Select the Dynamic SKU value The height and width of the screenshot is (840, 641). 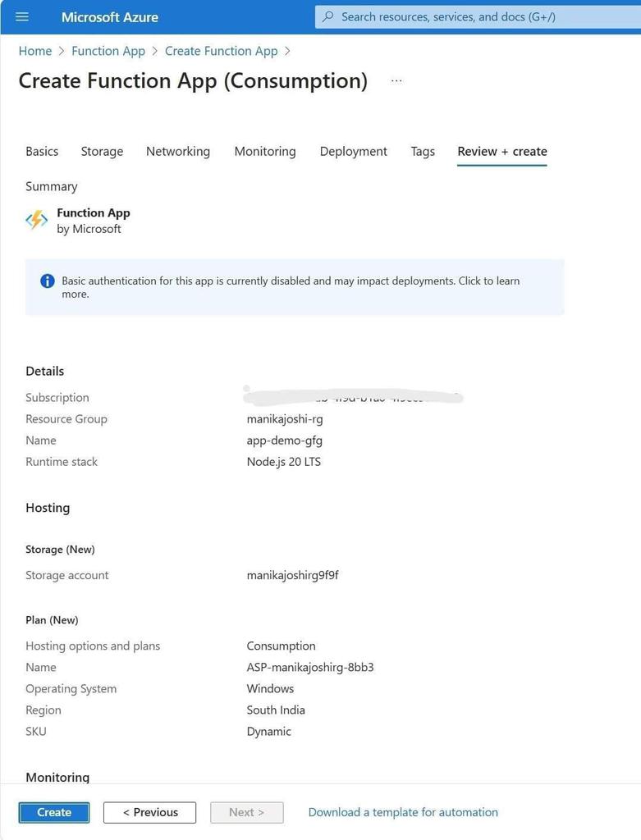(268, 732)
